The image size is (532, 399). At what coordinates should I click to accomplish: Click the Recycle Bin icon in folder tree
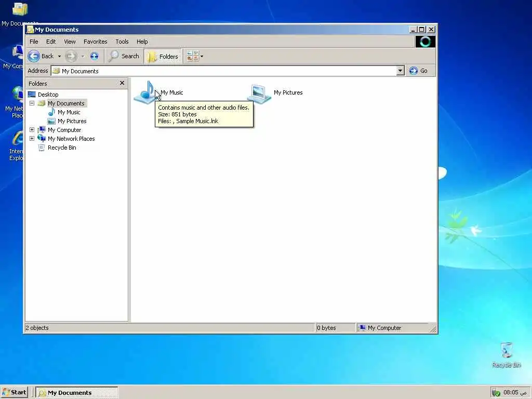click(x=42, y=148)
